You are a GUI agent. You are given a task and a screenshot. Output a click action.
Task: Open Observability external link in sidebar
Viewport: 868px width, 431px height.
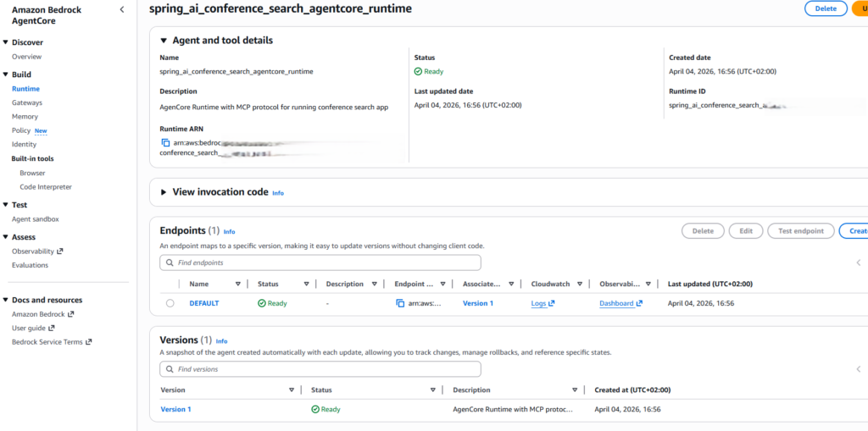point(37,251)
